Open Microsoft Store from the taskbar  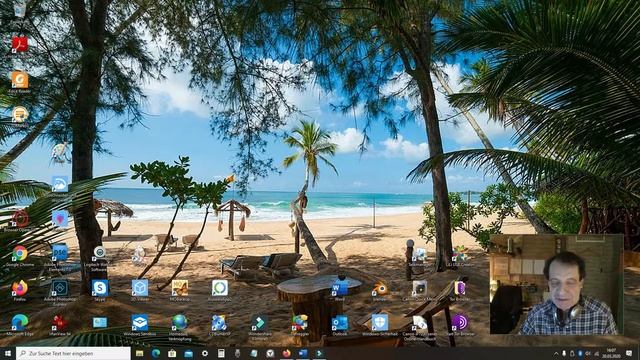click(172, 353)
